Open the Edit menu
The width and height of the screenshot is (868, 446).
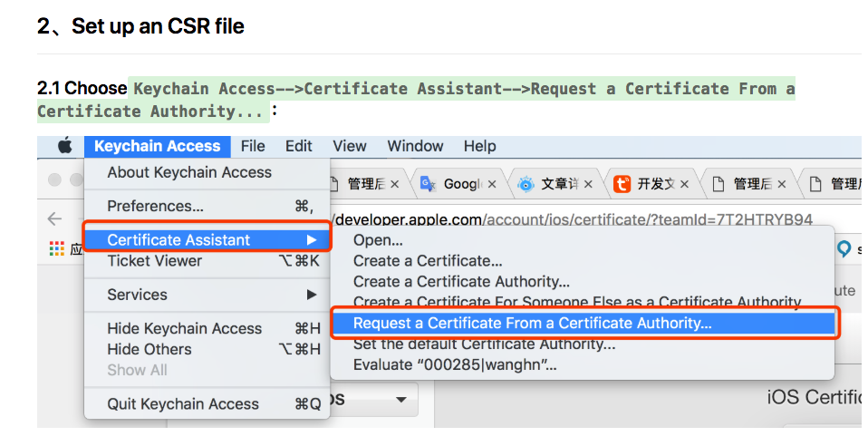coord(298,146)
